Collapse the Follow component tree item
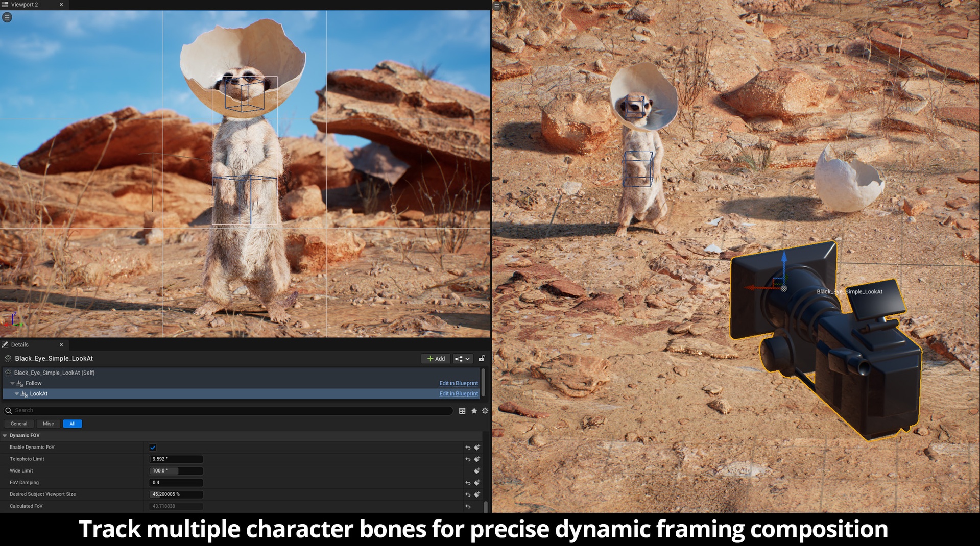This screenshot has height=546, width=980. pyautogui.click(x=13, y=383)
